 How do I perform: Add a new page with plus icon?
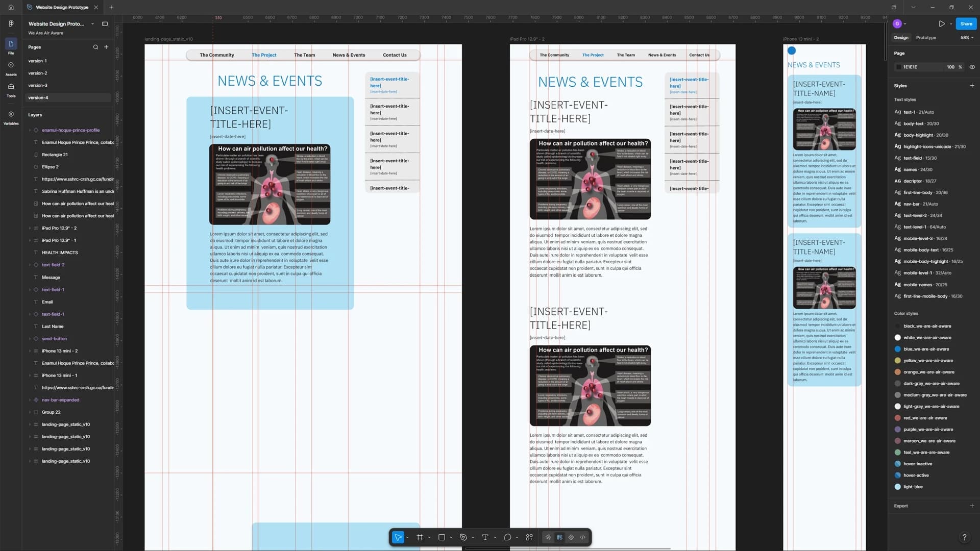106,47
